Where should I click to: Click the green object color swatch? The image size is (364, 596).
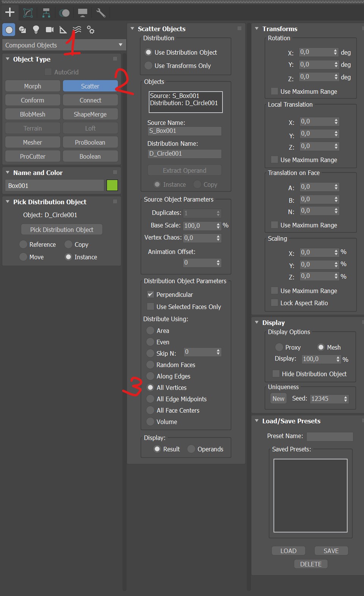[x=112, y=185]
